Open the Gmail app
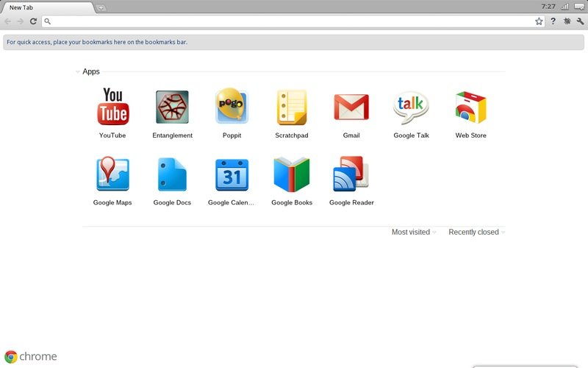The image size is (588, 368). point(351,107)
